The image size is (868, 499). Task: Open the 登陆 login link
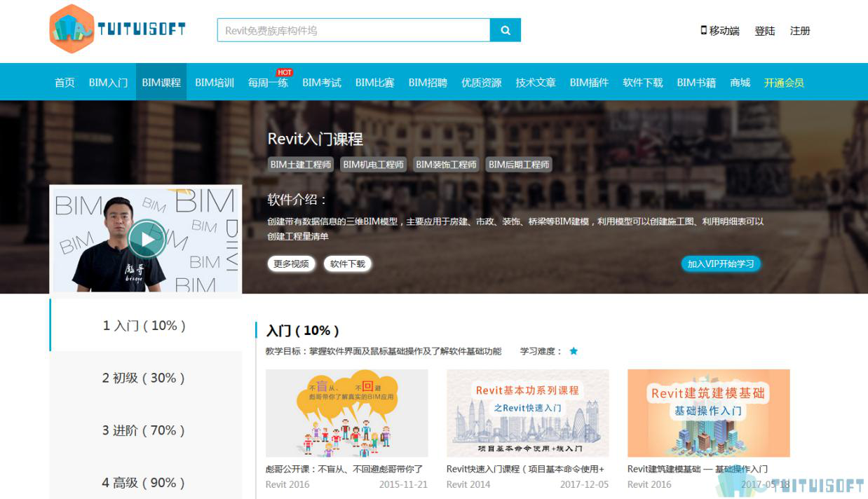tap(765, 31)
